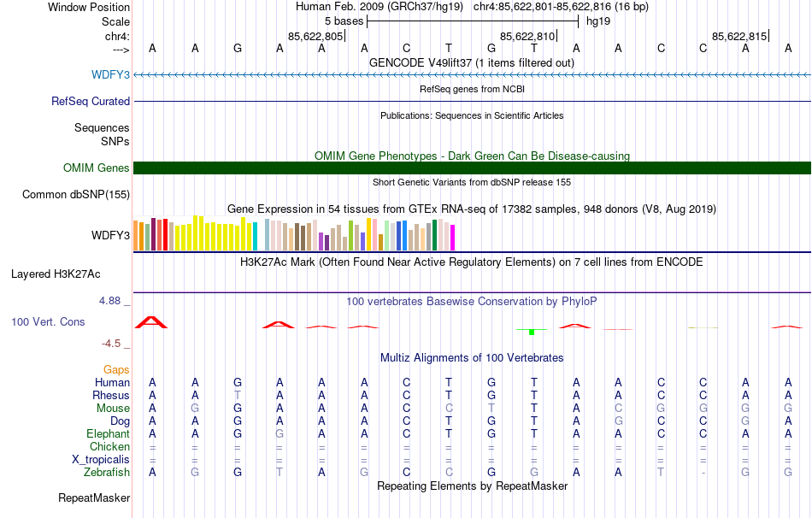
Task: Click the OMIM Genes track label
Action: [x=96, y=168]
